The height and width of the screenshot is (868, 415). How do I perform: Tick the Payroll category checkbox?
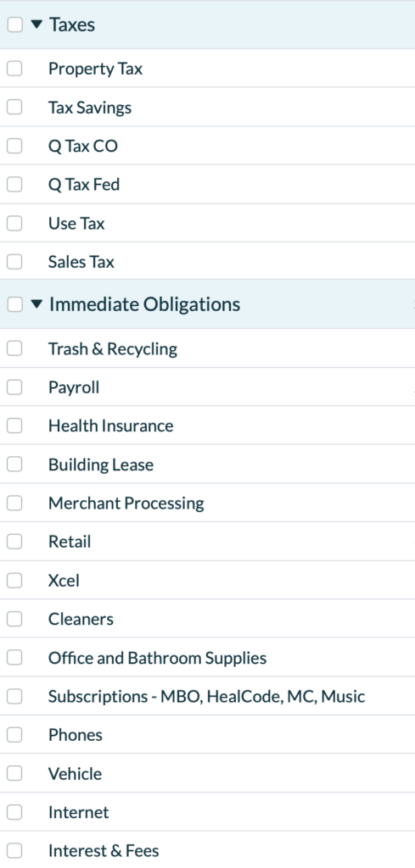coord(14,387)
